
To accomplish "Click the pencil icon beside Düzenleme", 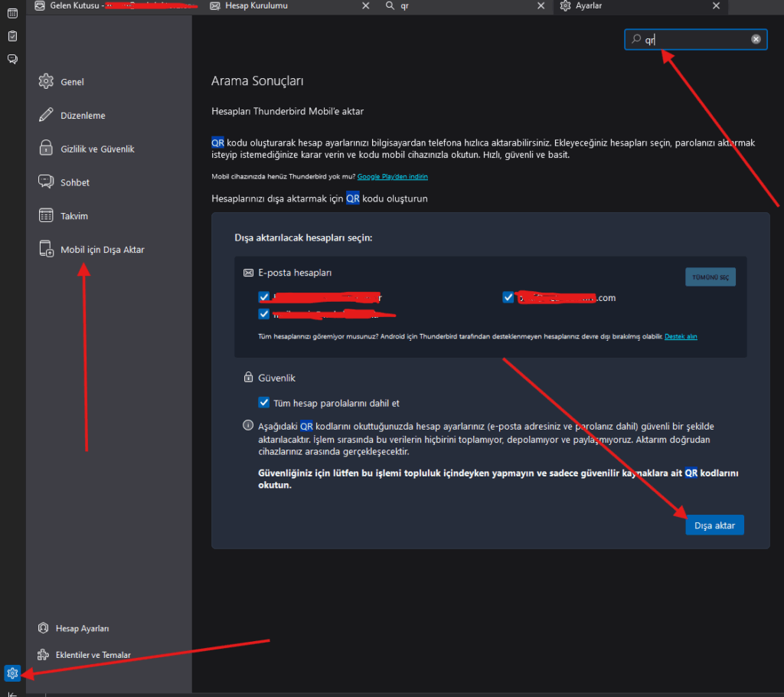I will (46, 115).
